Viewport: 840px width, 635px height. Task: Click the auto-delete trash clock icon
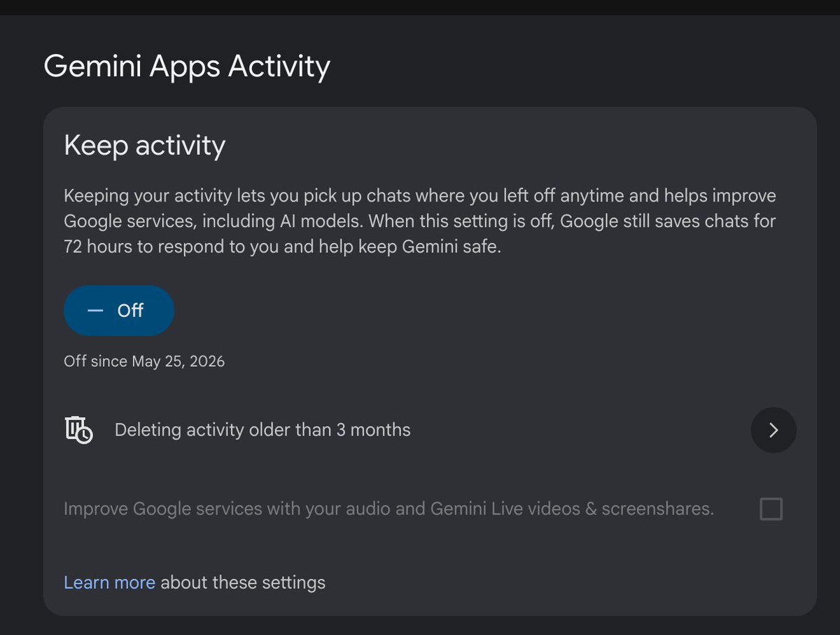coord(79,430)
